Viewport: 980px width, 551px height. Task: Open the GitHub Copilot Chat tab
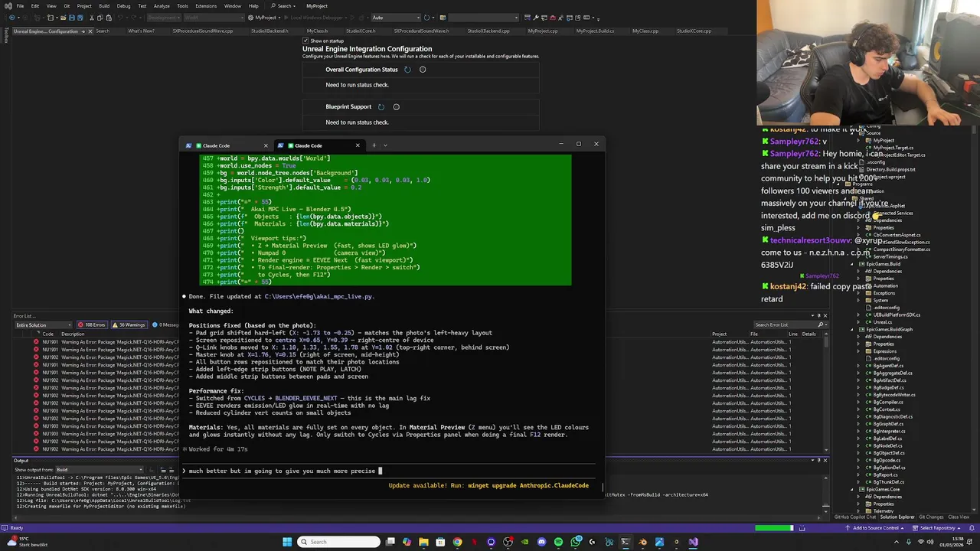click(855, 517)
